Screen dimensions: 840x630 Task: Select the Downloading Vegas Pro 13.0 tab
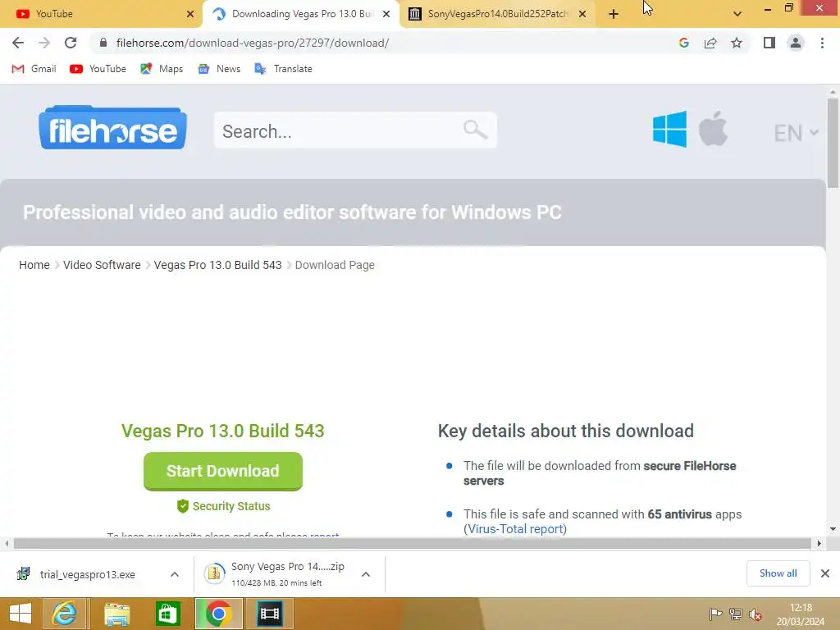point(300,14)
